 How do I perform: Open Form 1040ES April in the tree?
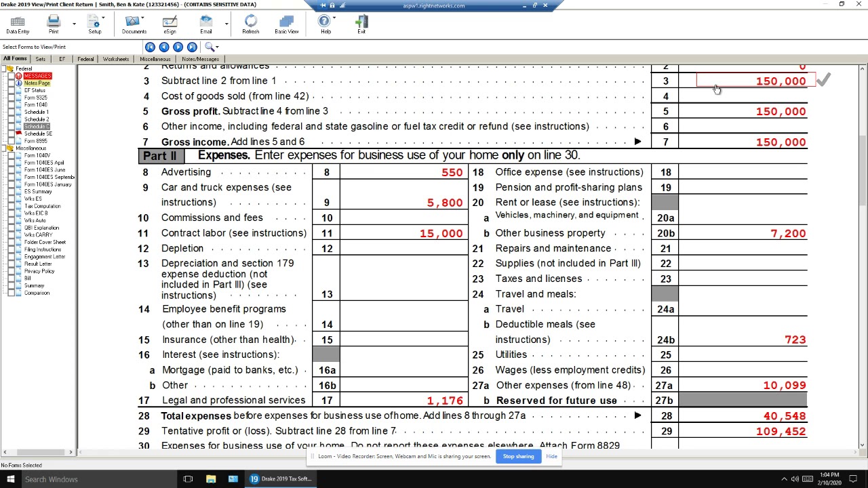tap(44, 163)
